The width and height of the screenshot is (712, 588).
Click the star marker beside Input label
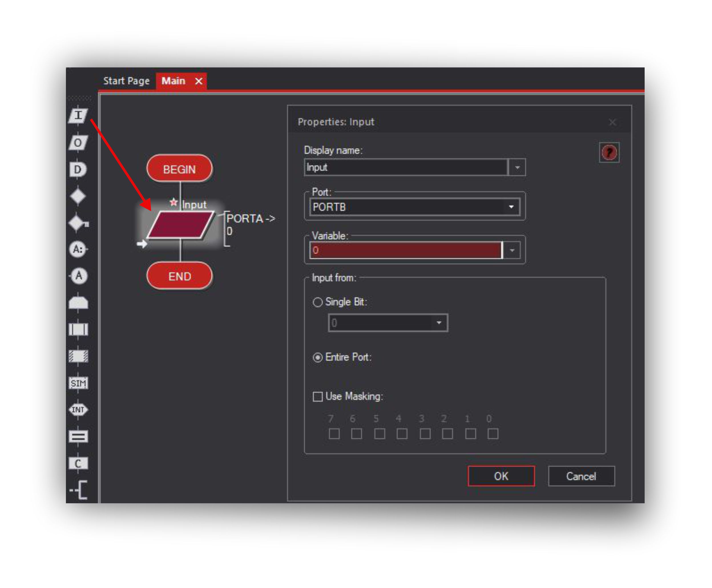coord(174,203)
